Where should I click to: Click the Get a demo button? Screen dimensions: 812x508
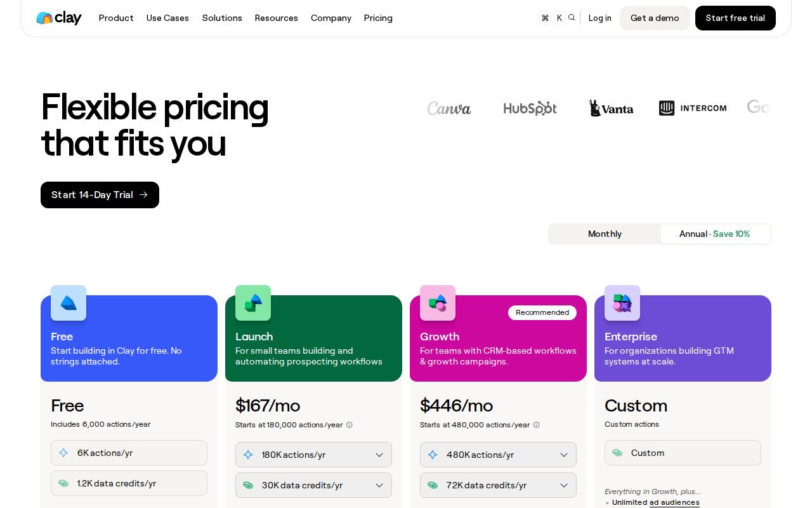655,18
